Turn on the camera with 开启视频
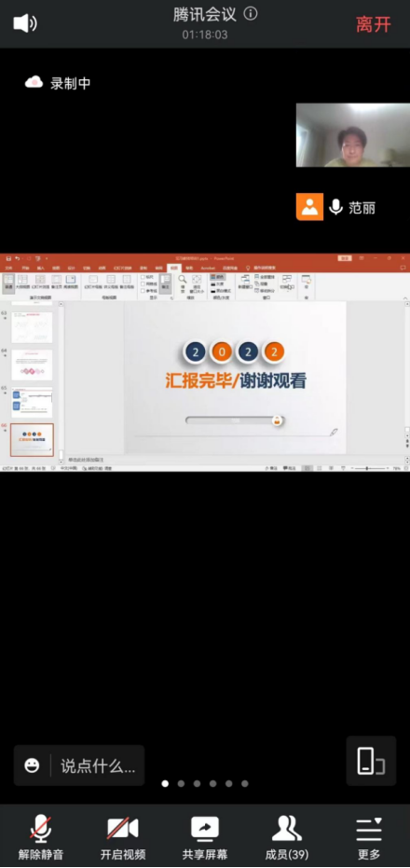 tap(123, 839)
